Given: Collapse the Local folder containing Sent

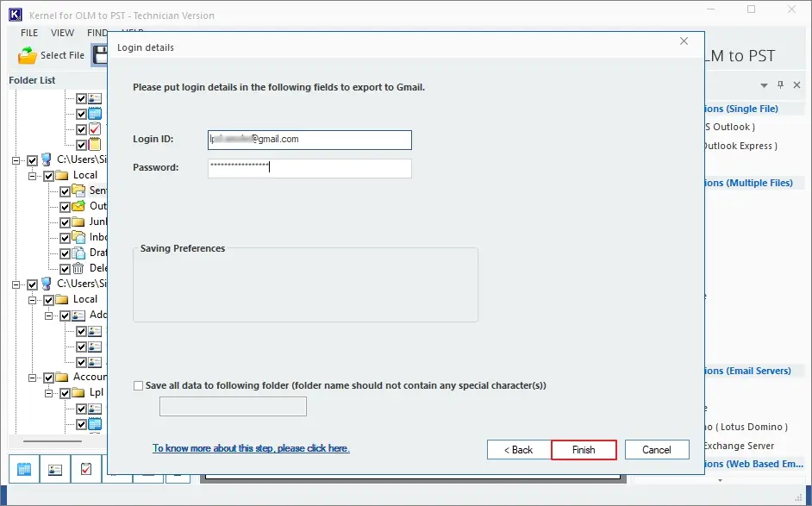Looking at the screenshot, I should pos(33,176).
